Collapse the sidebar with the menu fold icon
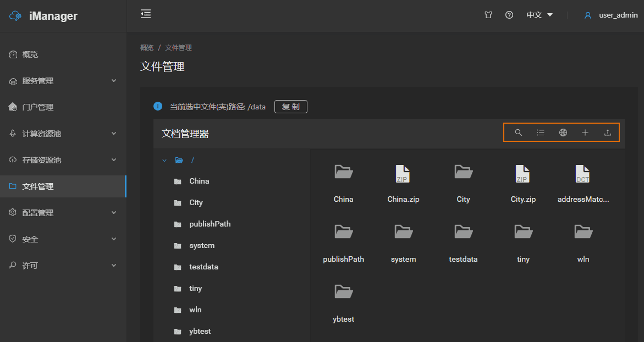This screenshot has width=644, height=342. click(146, 14)
